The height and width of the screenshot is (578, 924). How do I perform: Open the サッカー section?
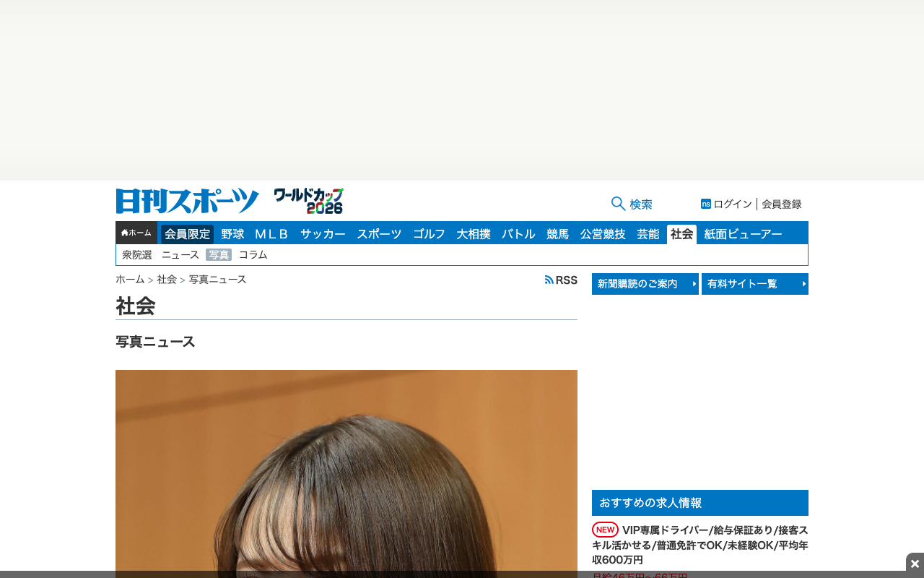pyautogui.click(x=323, y=234)
